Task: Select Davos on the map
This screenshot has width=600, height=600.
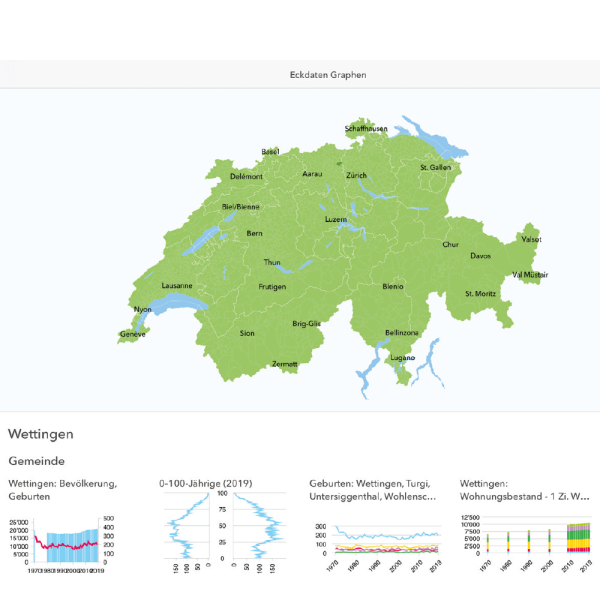Action: tap(481, 256)
